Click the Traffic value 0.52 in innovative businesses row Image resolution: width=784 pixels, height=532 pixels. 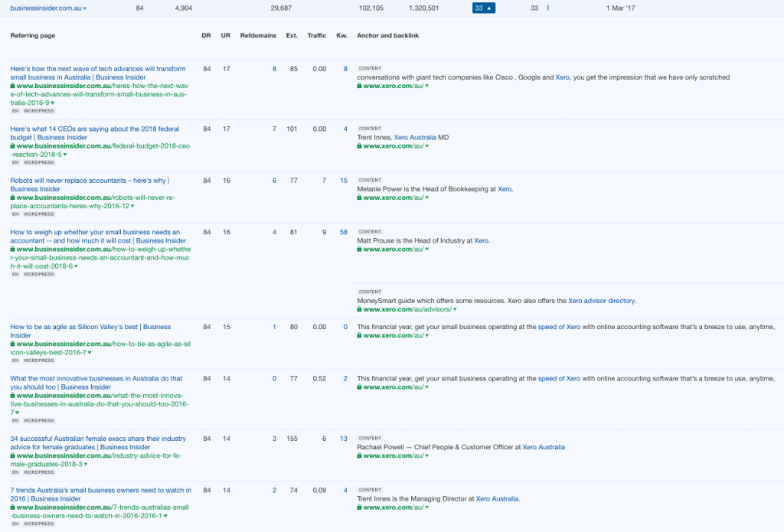coord(319,378)
